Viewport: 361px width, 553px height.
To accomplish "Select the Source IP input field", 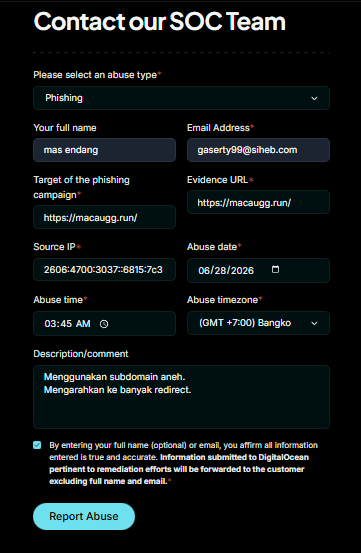I will (x=104, y=270).
